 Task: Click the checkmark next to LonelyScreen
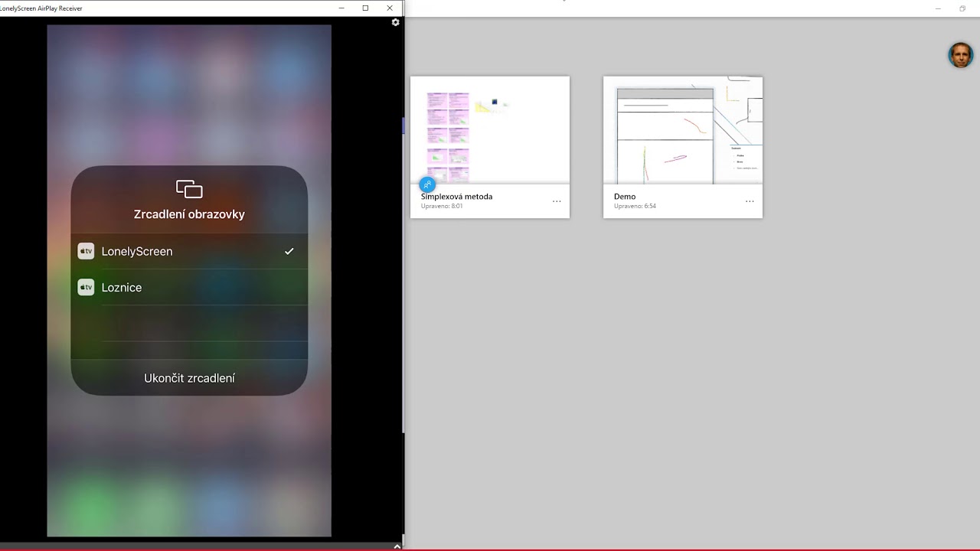click(289, 251)
